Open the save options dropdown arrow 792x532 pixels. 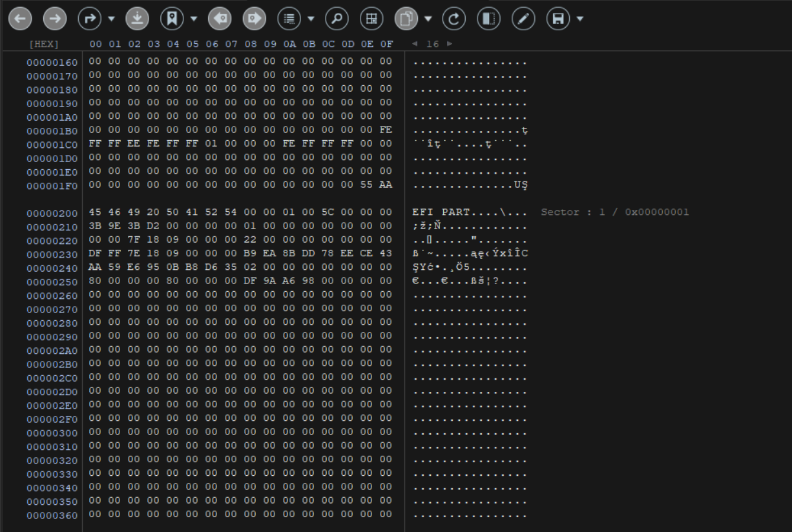pos(579,19)
